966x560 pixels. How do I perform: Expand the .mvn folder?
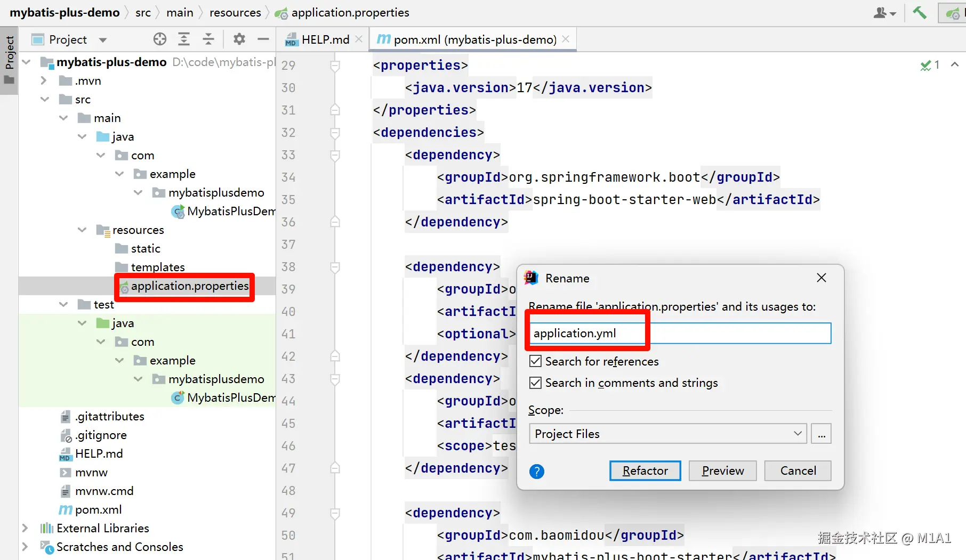click(44, 80)
